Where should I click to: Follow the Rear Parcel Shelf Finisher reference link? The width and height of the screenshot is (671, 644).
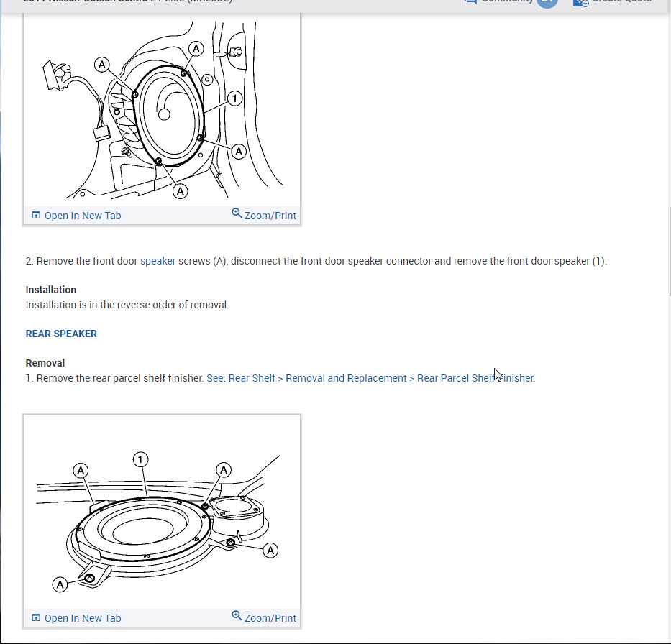pyautogui.click(x=370, y=378)
